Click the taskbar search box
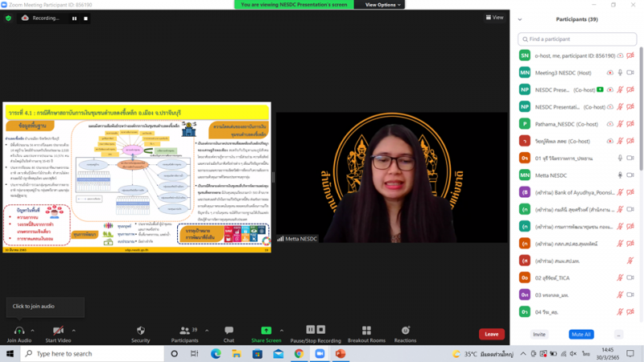 93,353
